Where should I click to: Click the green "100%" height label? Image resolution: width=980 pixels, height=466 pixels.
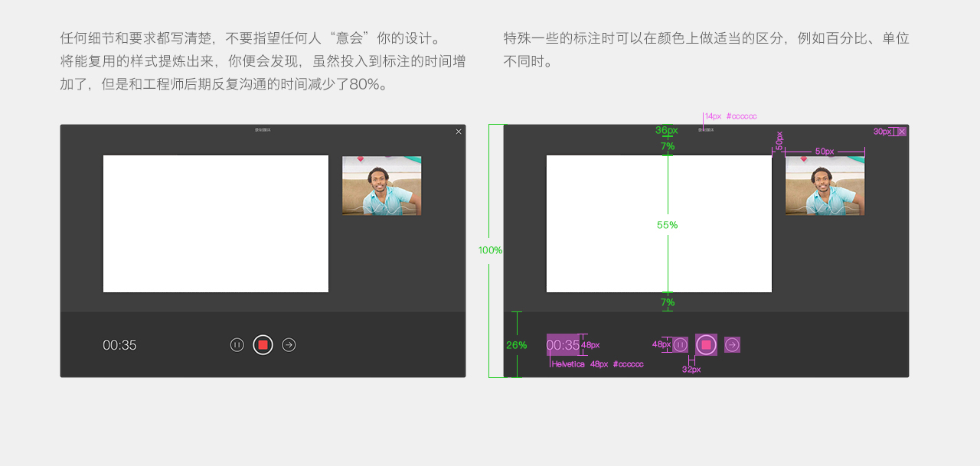pos(491,250)
